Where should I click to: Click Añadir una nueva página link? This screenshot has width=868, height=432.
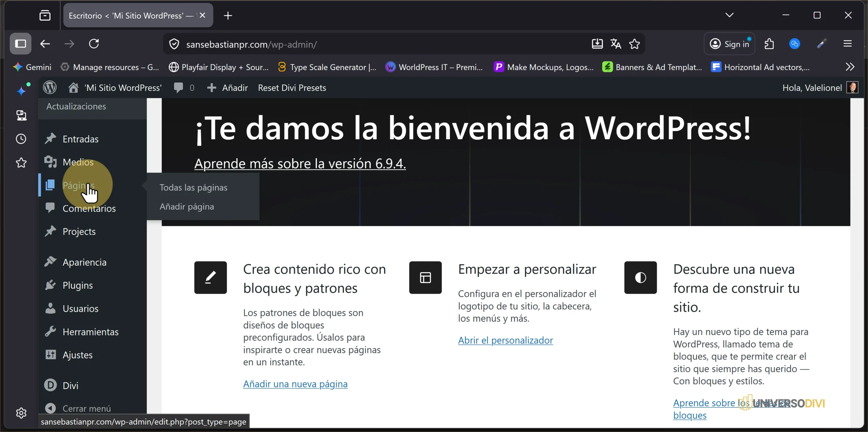tap(295, 384)
